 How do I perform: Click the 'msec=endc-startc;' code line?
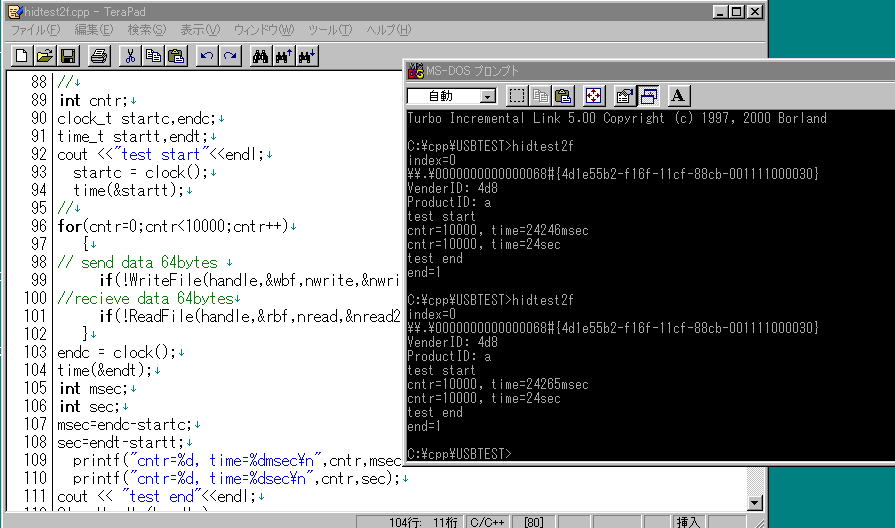tap(124, 425)
